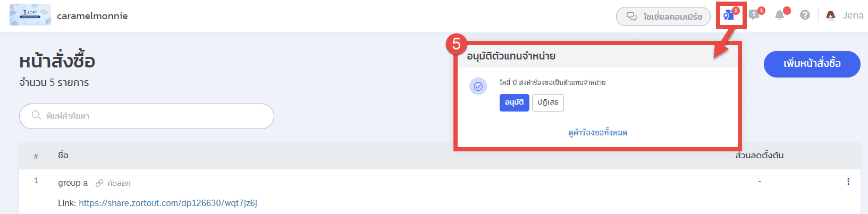Viewport: 868px width, 214px height.
Task: Open three-dot menu for group a
Action: coord(848,182)
